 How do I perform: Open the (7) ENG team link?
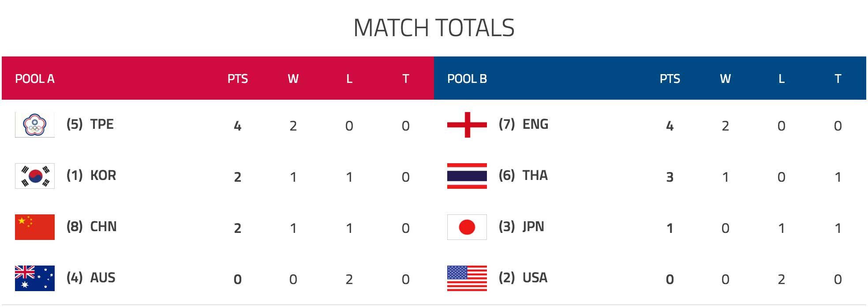click(x=524, y=124)
